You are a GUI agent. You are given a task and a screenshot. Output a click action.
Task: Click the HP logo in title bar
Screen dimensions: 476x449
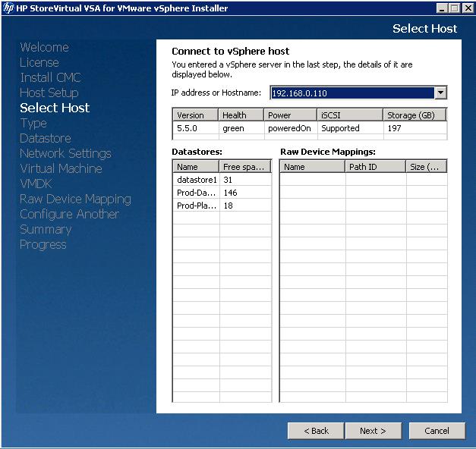(x=8, y=8)
